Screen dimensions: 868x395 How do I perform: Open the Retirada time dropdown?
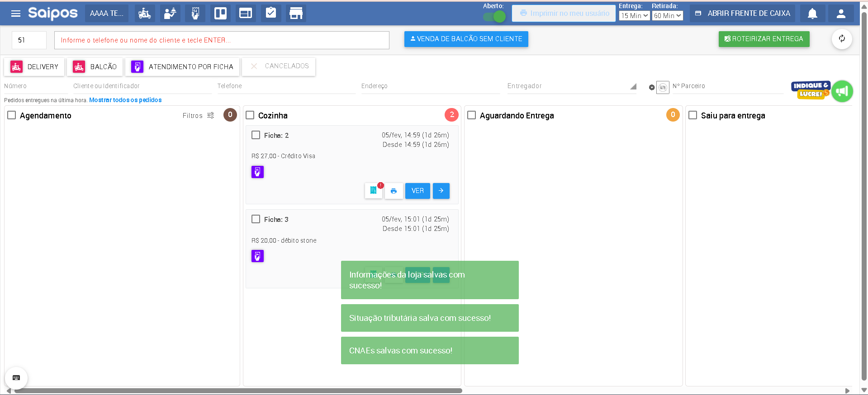pos(668,16)
